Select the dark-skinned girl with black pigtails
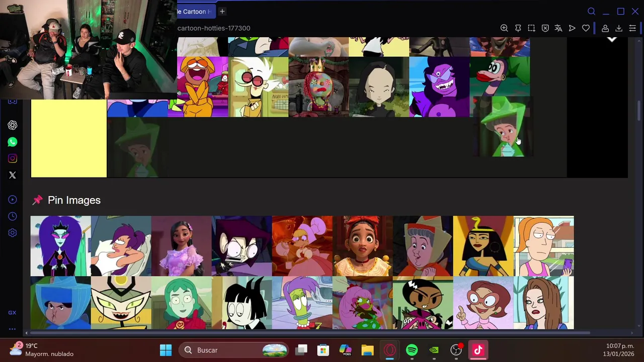 coord(423,303)
